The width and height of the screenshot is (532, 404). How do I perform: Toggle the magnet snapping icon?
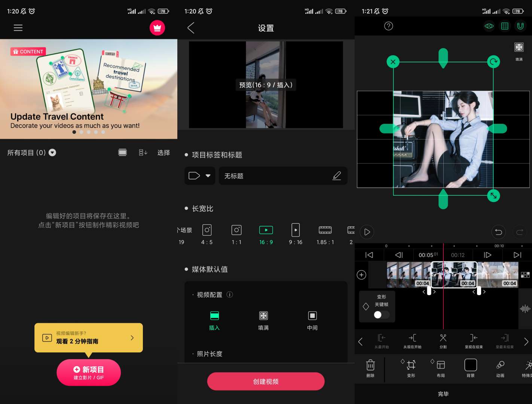click(x=520, y=26)
